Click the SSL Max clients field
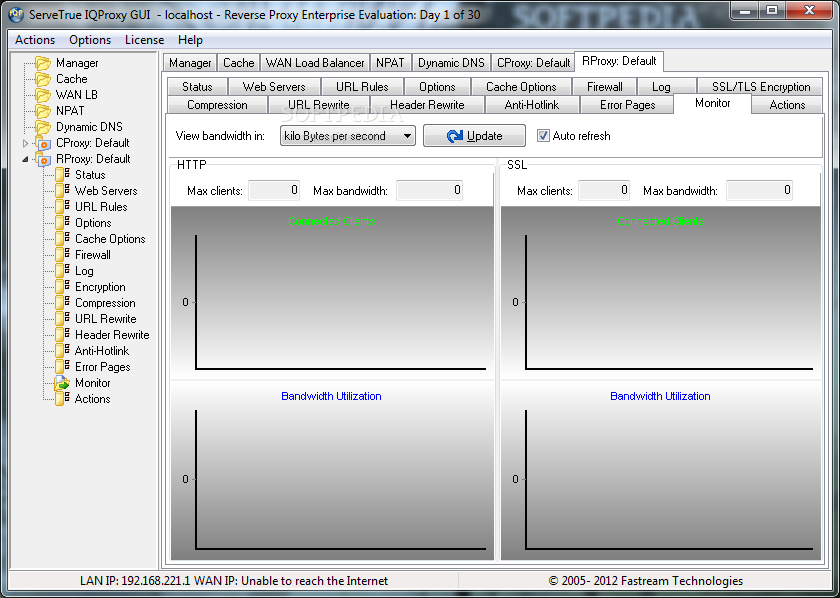840x598 pixels. 604,190
